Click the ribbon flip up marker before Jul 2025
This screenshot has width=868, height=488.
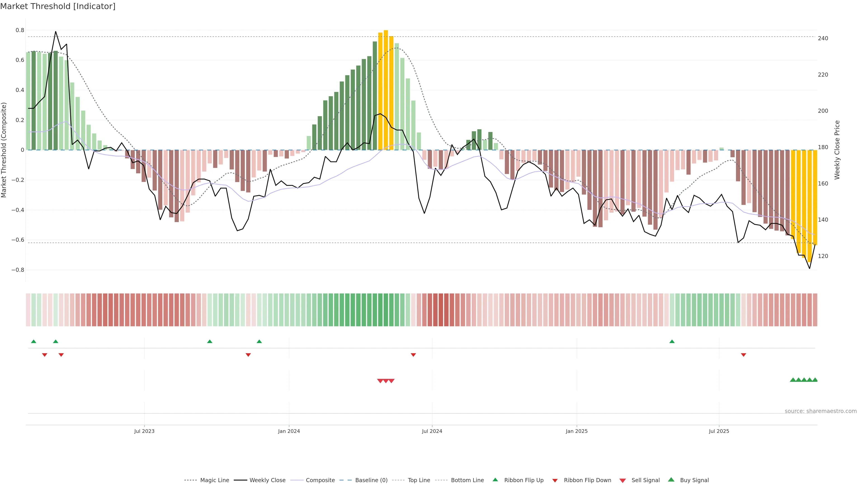point(672,342)
